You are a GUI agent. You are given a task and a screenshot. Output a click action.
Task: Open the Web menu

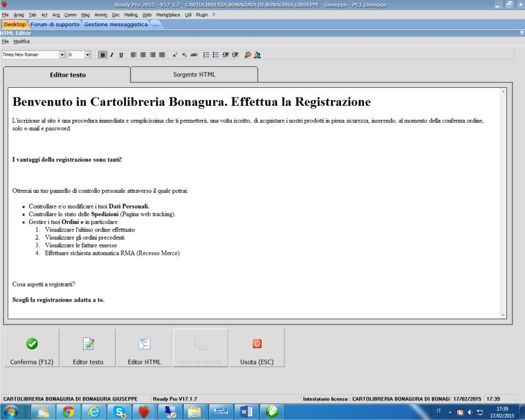[x=147, y=15]
